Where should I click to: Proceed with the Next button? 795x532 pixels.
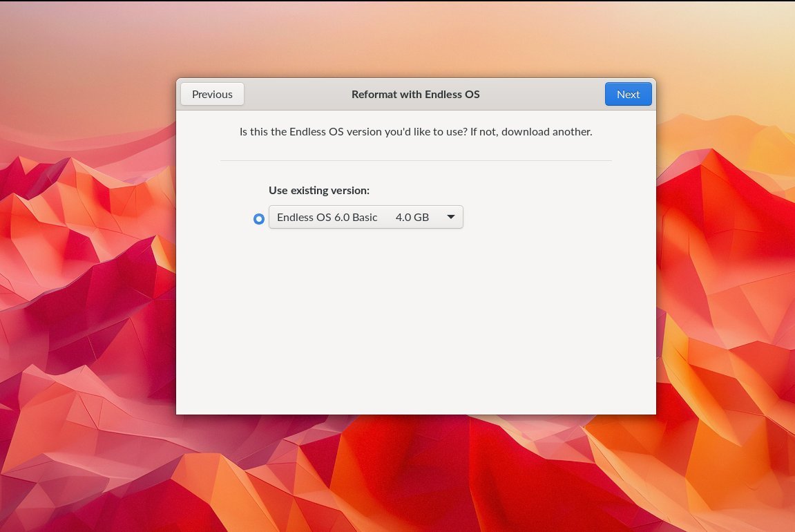tap(628, 95)
